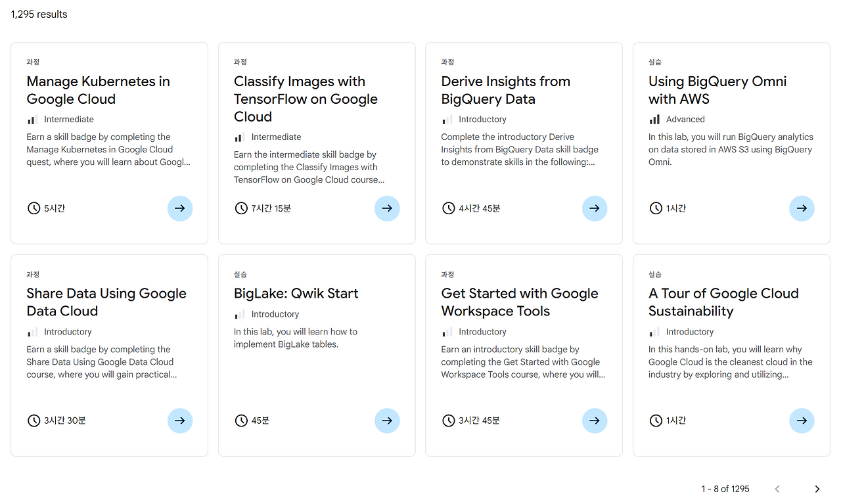This screenshot has height=504, width=841.
Task: Click the 1 - 8 of 1295 page indicator
Action: click(725, 489)
